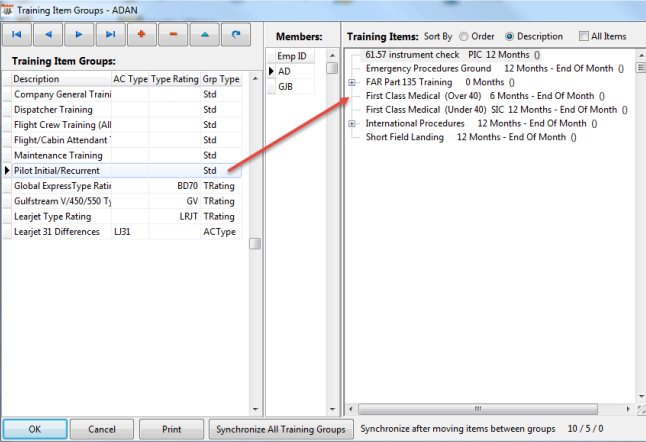This screenshot has width=646, height=442.
Task: Click Training Items vertical scroll up arrow
Action: click(x=641, y=55)
